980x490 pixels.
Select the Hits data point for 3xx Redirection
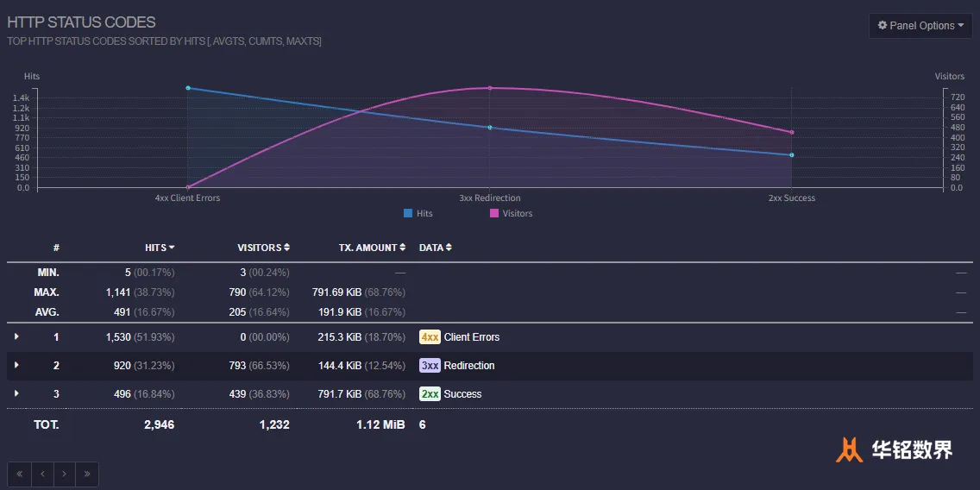[x=490, y=128]
